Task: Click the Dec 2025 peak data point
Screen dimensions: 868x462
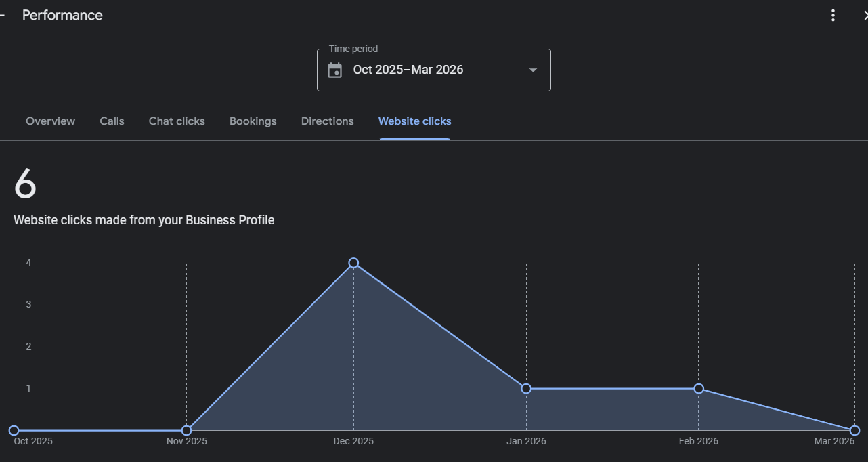Action: point(353,263)
